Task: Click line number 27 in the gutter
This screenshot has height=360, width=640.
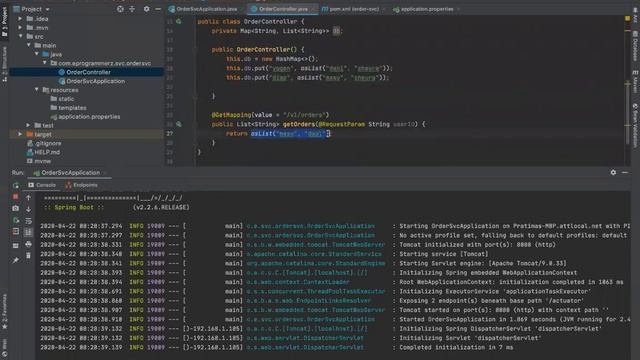Action: click(x=169, y=133)
